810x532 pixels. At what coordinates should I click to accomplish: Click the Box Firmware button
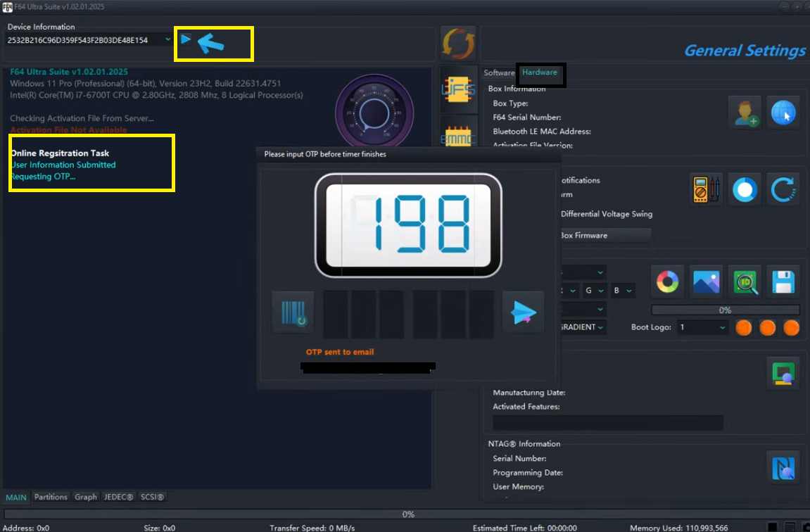click(605, 235)
